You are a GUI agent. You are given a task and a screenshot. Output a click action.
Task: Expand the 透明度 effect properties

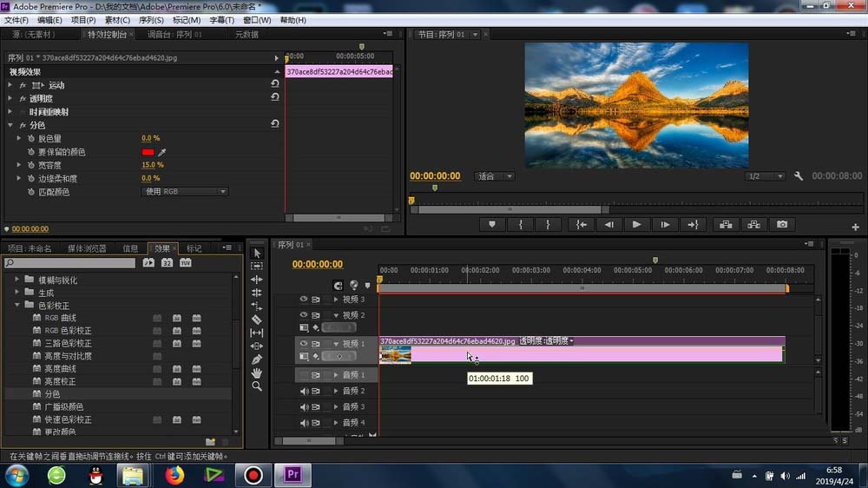tap(10, 98)
